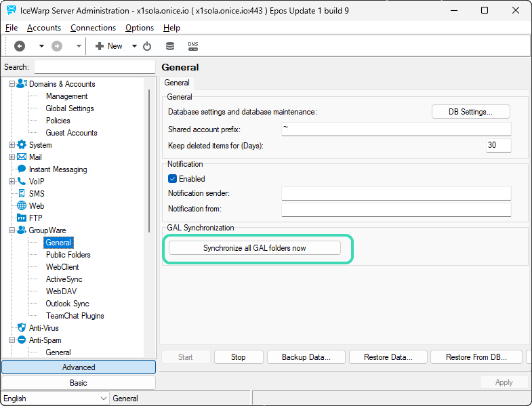Select Guest Accounts tree item
This screenshot has height=406, width=532.
pos(72,133)
